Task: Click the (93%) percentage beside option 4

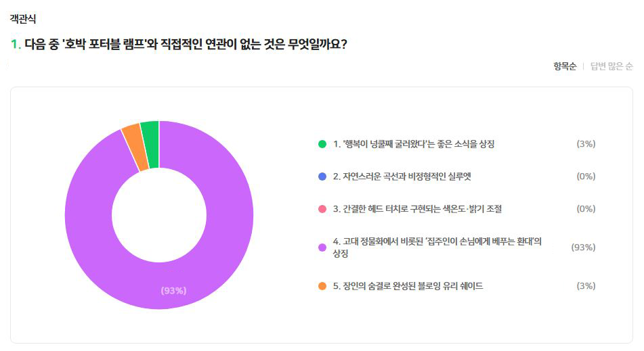Action: 583,248
